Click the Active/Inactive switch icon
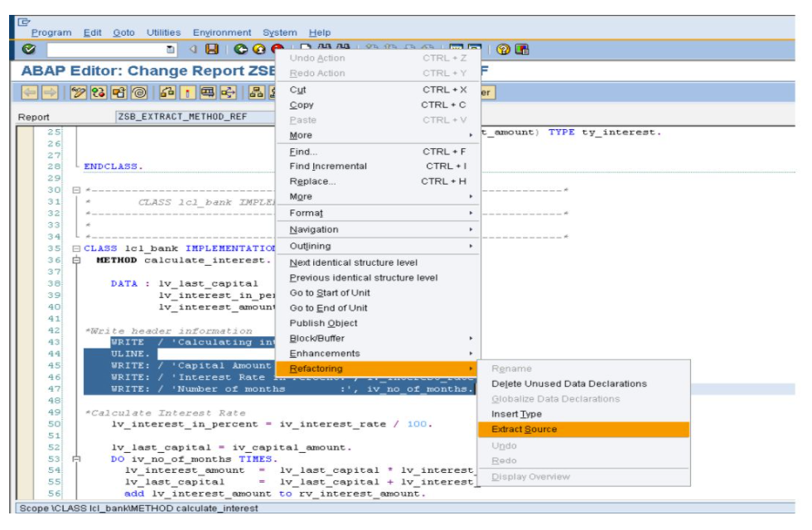Viewport: 812px width, 530px height. click(99, 93)
